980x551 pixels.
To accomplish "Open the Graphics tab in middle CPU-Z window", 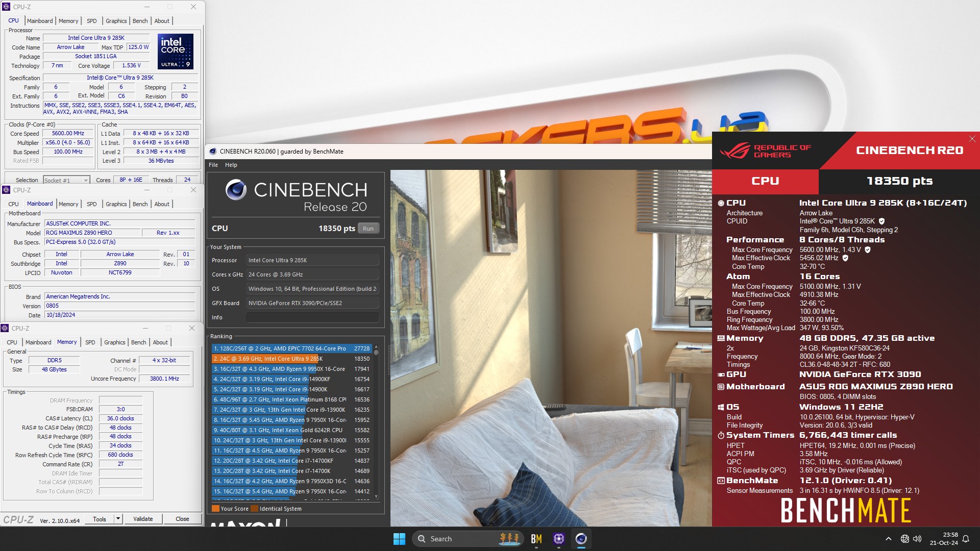I will (116, 204).
